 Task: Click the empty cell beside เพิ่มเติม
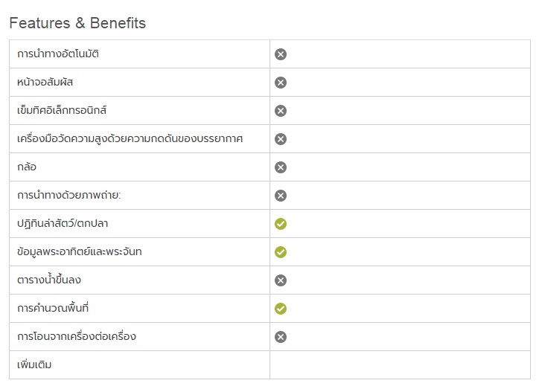[x=401, y=365]
